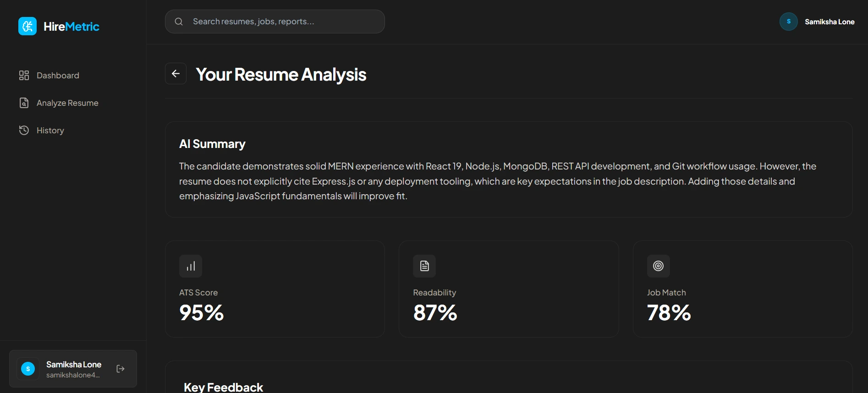Click the AI Summary card

coord(509,169)
